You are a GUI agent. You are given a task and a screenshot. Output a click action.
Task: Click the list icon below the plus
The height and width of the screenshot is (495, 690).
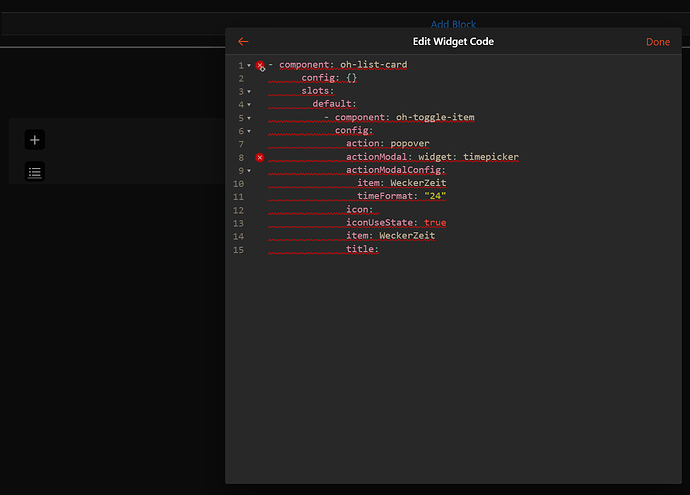click(35, 172)
